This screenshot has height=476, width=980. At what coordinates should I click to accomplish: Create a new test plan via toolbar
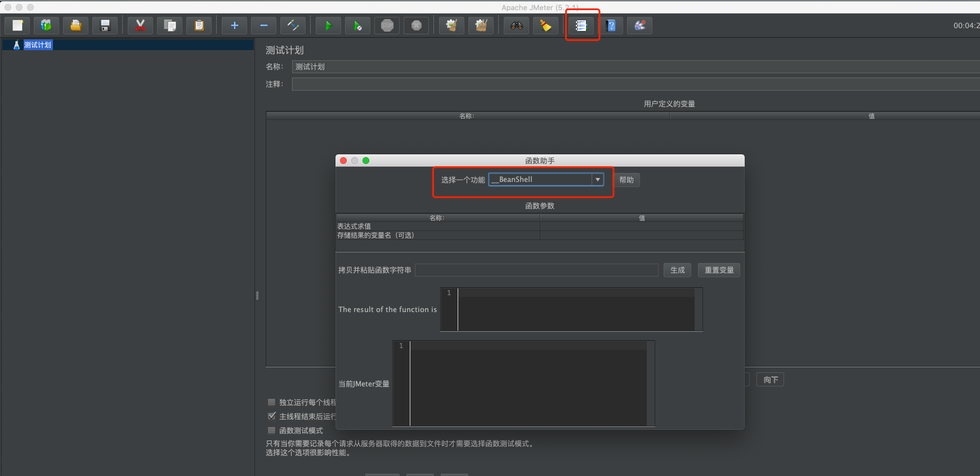point(17,25)
